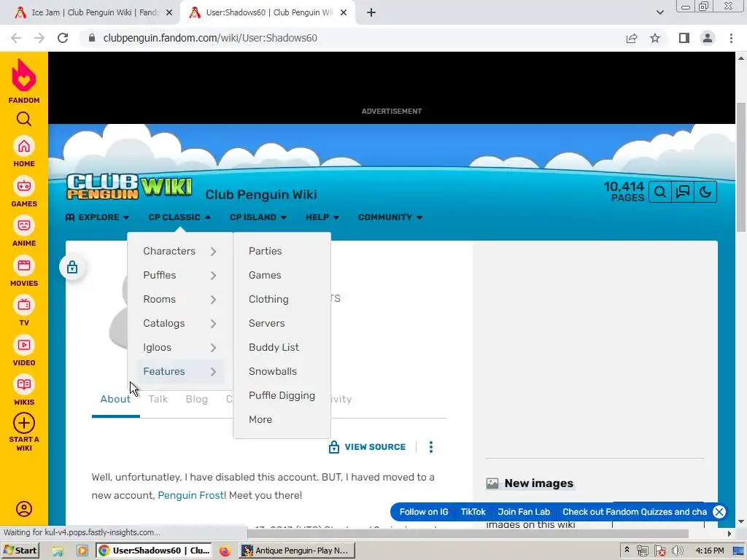Open Fandom sidebar search icon
The height and width of the screenshot is (560, 747).
[24, 119]
